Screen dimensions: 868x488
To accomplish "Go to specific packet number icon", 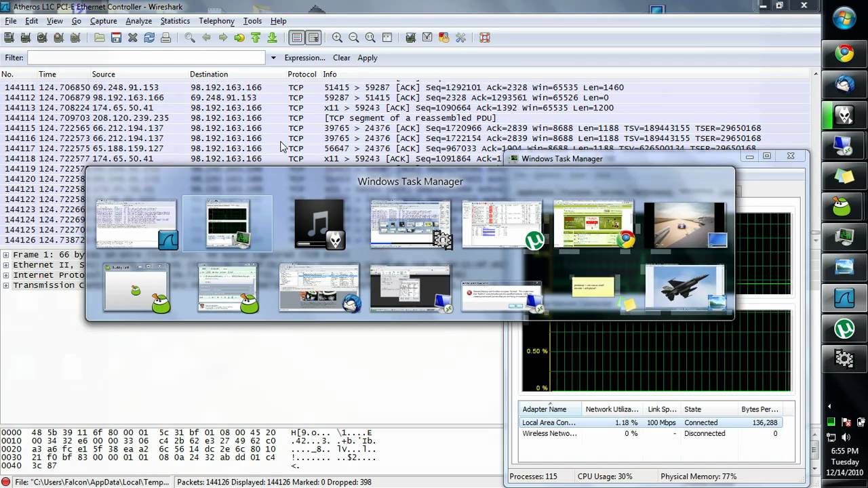I will (x=239, y=38).
